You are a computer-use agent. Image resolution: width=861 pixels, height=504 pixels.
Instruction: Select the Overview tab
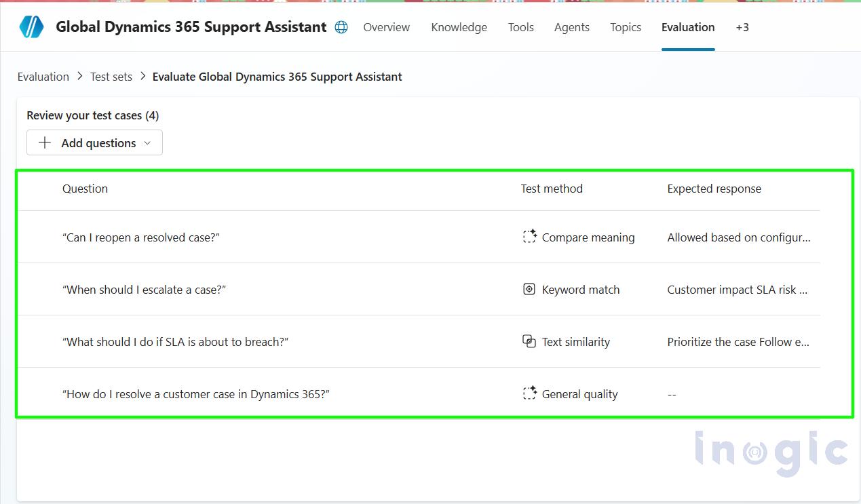pyautogui.click(x=386, y=27)
